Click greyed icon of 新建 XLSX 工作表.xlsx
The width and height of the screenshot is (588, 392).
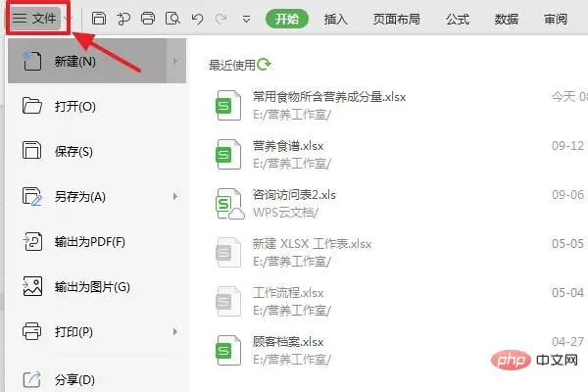point(228,252)
